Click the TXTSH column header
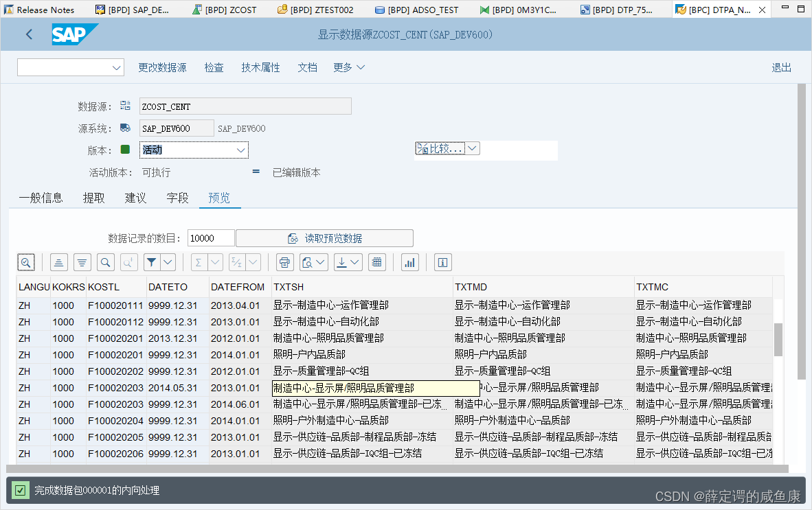 click(x=362, y=287)
